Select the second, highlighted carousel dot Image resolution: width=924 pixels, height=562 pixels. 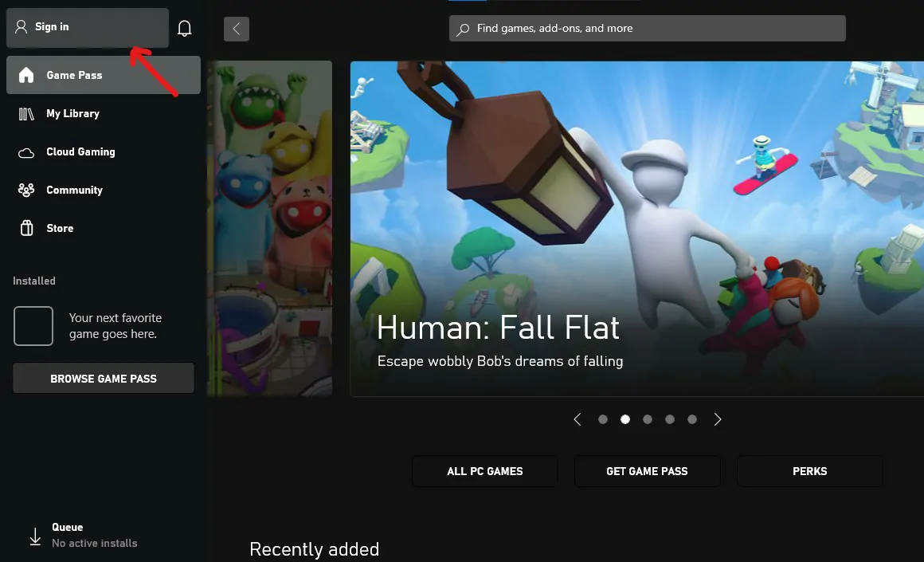pos(625,419)
